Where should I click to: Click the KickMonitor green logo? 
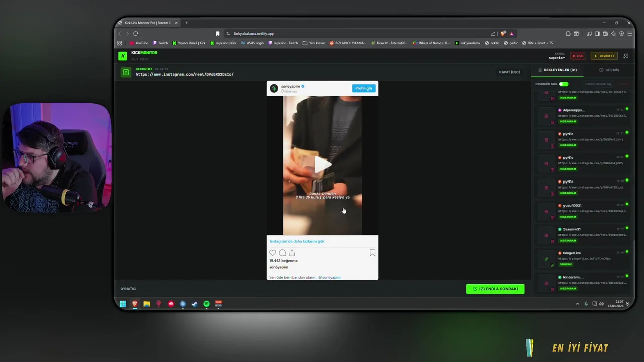pos(122,56)
